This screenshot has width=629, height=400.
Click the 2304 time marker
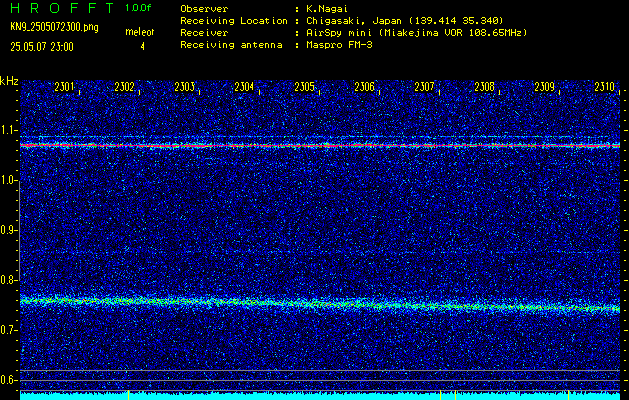pos(244,87)
